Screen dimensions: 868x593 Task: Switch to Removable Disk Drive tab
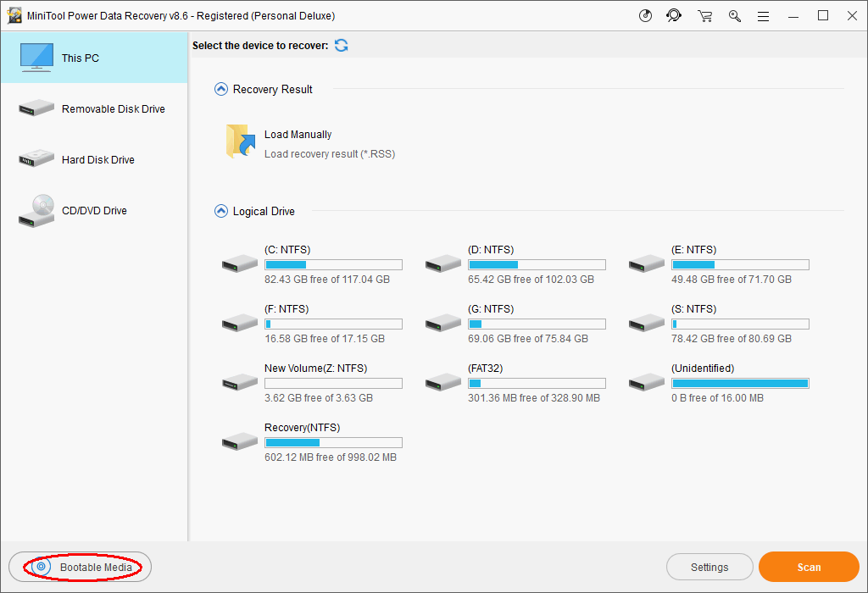pyautogui.click(x=94, y=108)
